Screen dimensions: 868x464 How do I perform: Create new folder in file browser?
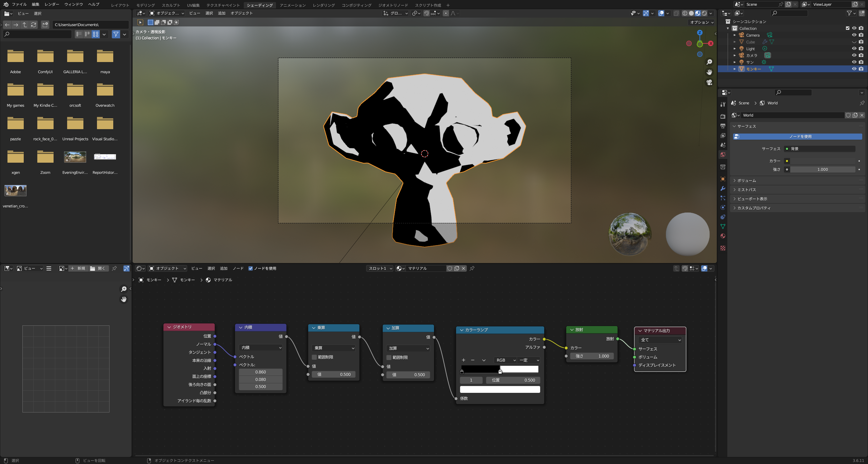pos(45,25)
